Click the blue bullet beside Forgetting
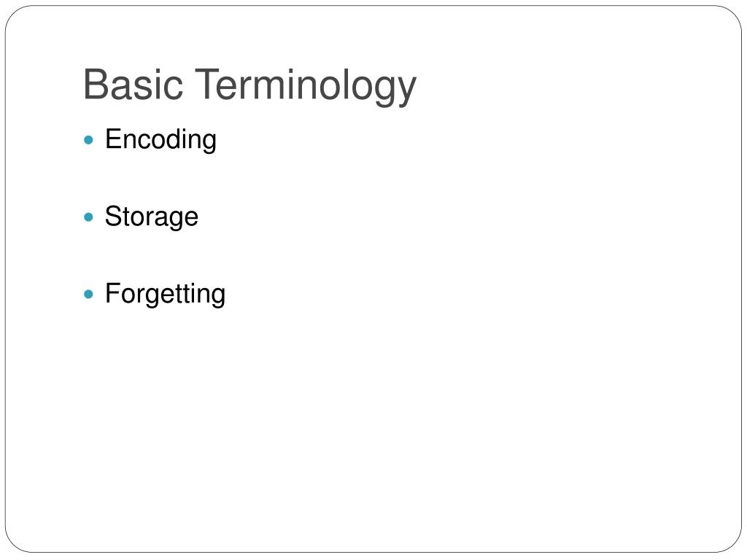 88,295
